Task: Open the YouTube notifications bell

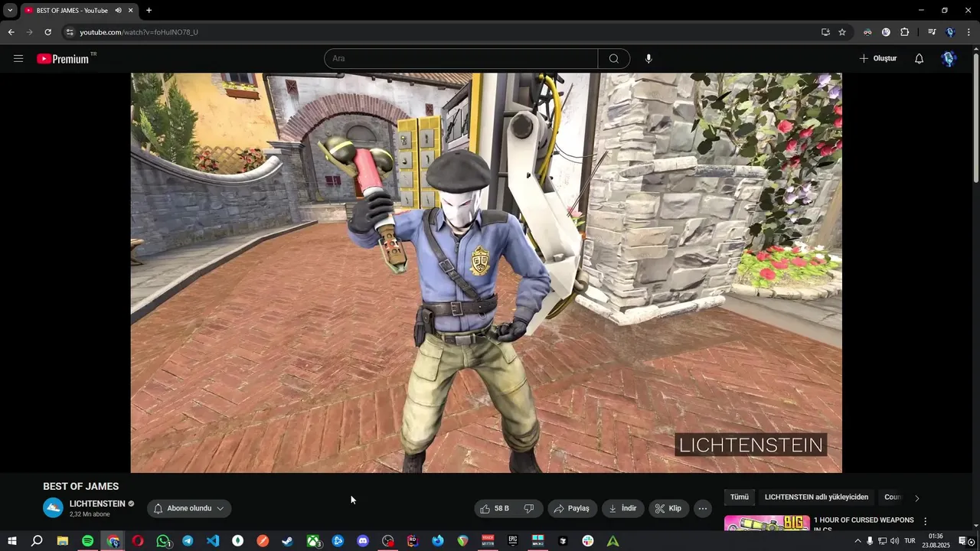Action: pos(920,59)
